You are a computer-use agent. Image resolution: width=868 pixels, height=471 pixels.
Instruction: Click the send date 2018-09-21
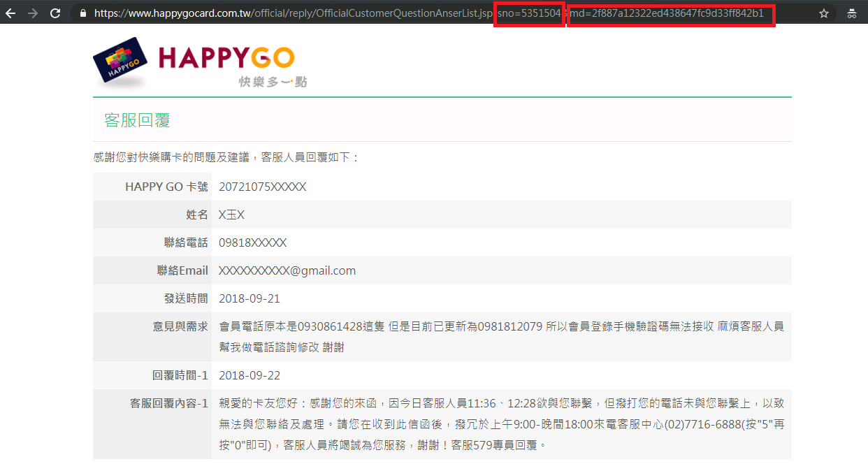pyautogui.click(x=249, y=298)
